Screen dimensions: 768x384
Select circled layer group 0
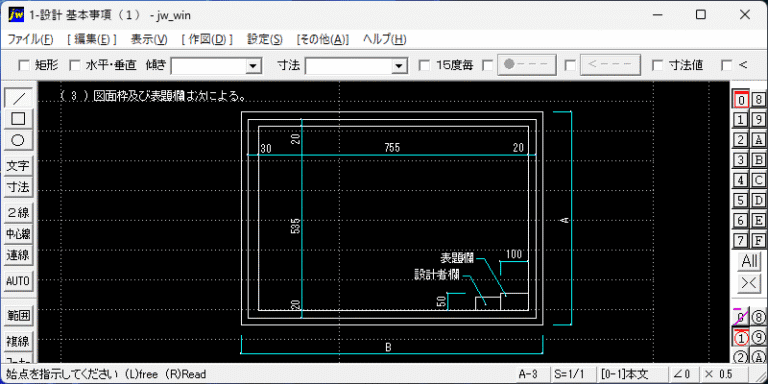pos(742,317)
